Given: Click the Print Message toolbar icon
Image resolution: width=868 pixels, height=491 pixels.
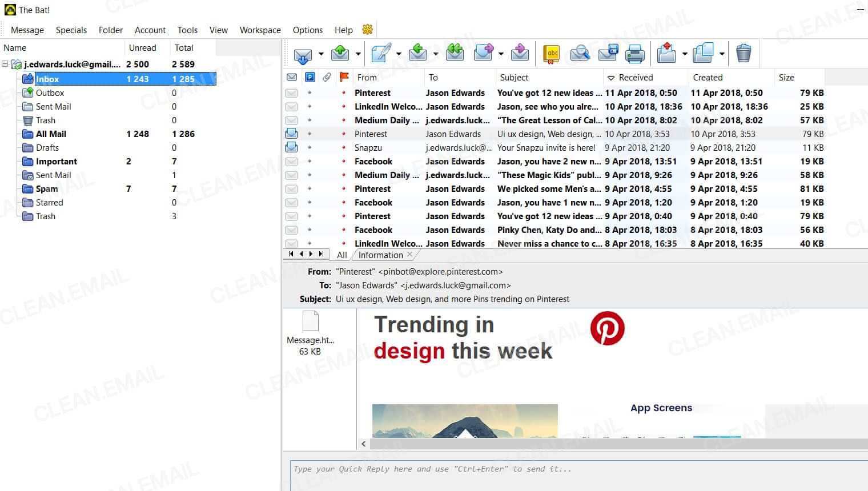Looking at the screenshot, I should (634, 53).
